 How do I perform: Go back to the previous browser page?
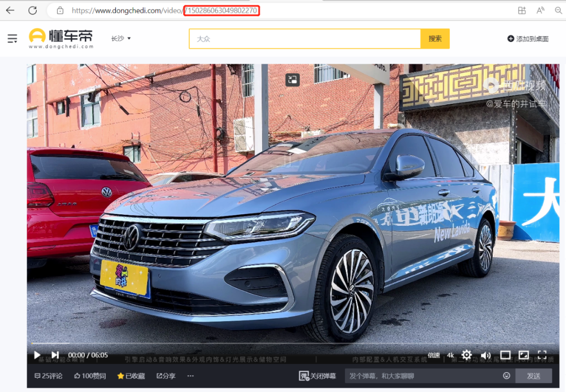pos(10,10)
